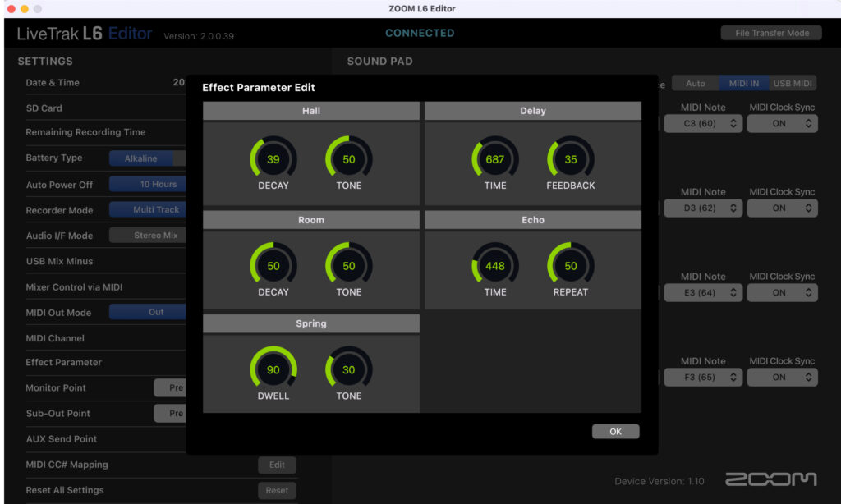Click the MIDI Channel settings label

pyautogui.click(x=55, y=338)
